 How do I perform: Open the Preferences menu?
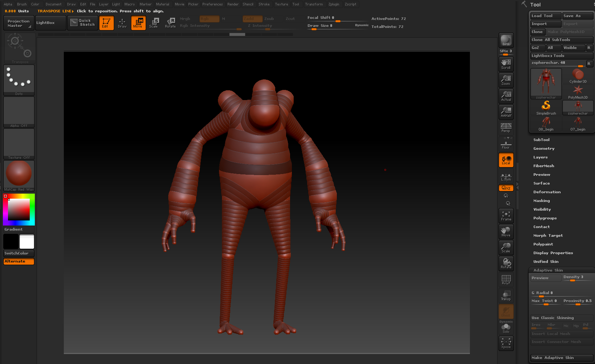point(212,4)
